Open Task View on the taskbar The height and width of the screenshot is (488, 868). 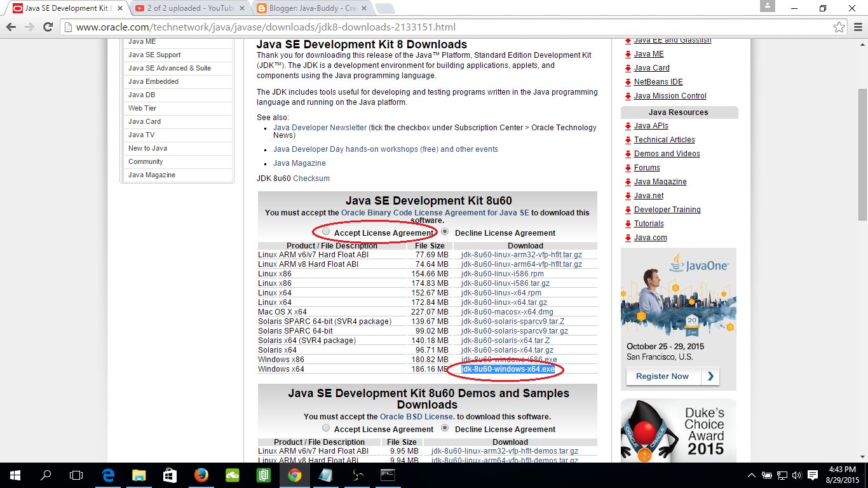(x=76, y=475)
